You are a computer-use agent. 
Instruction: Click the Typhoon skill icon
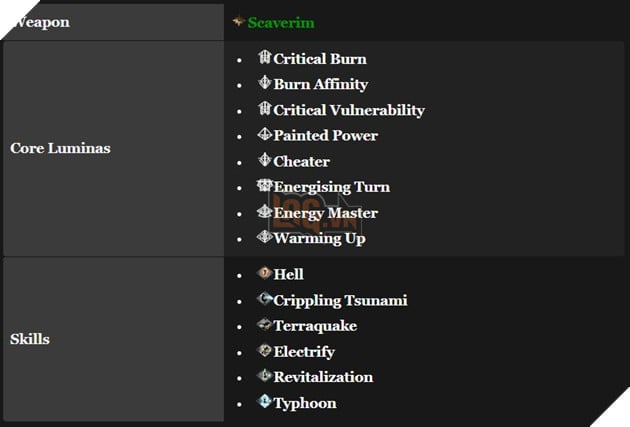coord(265,402)
